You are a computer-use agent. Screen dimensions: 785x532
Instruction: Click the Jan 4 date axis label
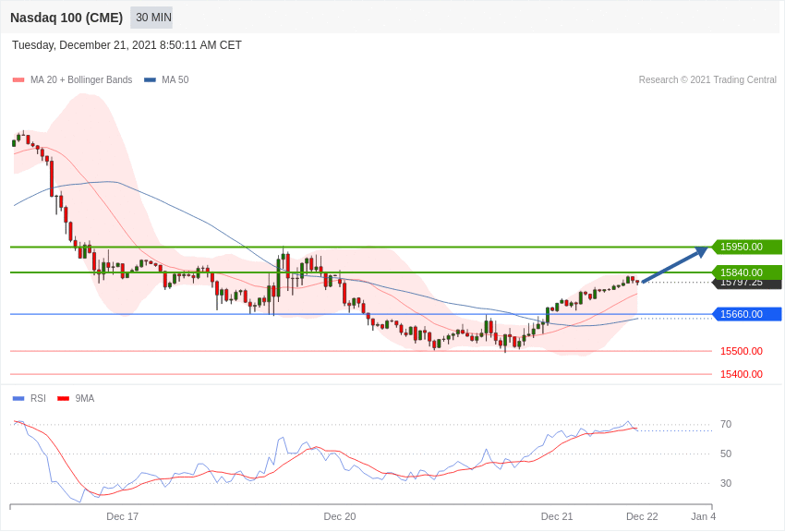click(703, 516)
